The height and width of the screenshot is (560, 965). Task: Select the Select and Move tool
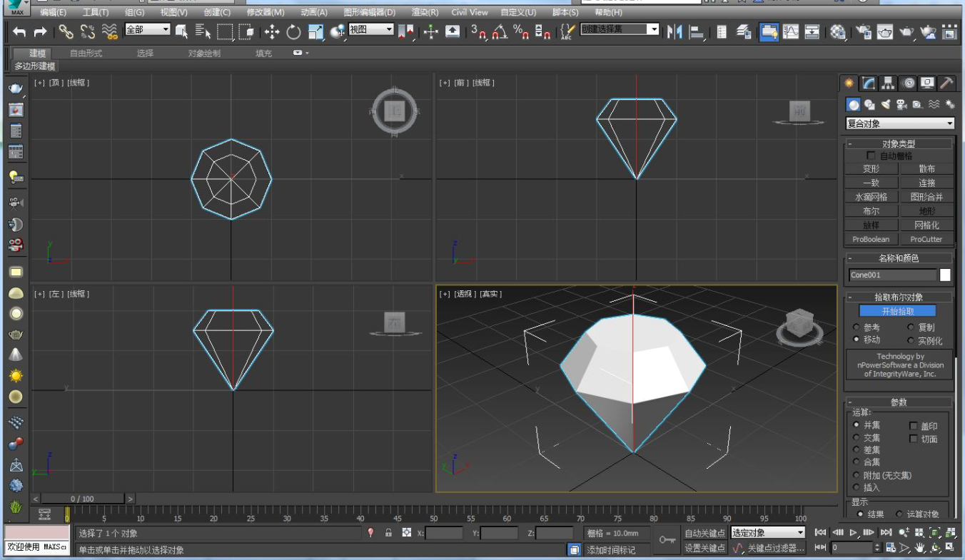pyautogui.click(x=272, y=31)
